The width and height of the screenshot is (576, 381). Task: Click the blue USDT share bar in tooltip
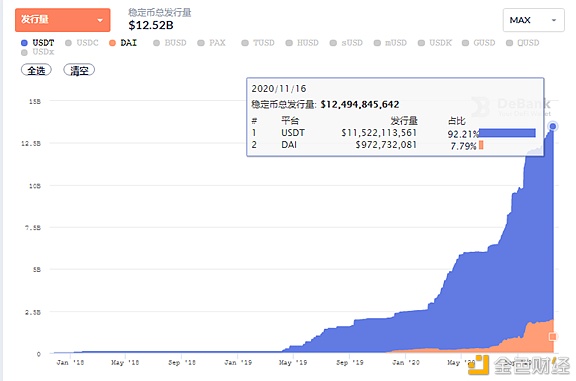507,133
